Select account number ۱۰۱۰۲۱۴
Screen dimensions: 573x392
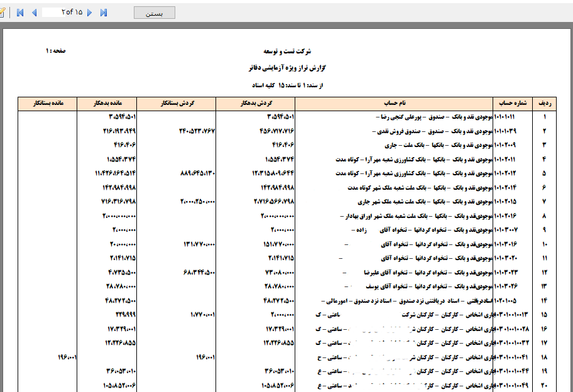505,188
